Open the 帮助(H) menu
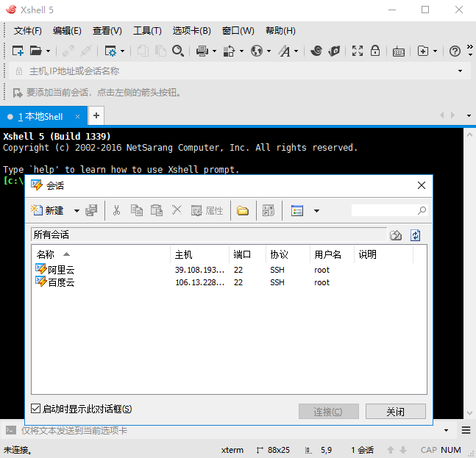476x458 pixels. 280,31
